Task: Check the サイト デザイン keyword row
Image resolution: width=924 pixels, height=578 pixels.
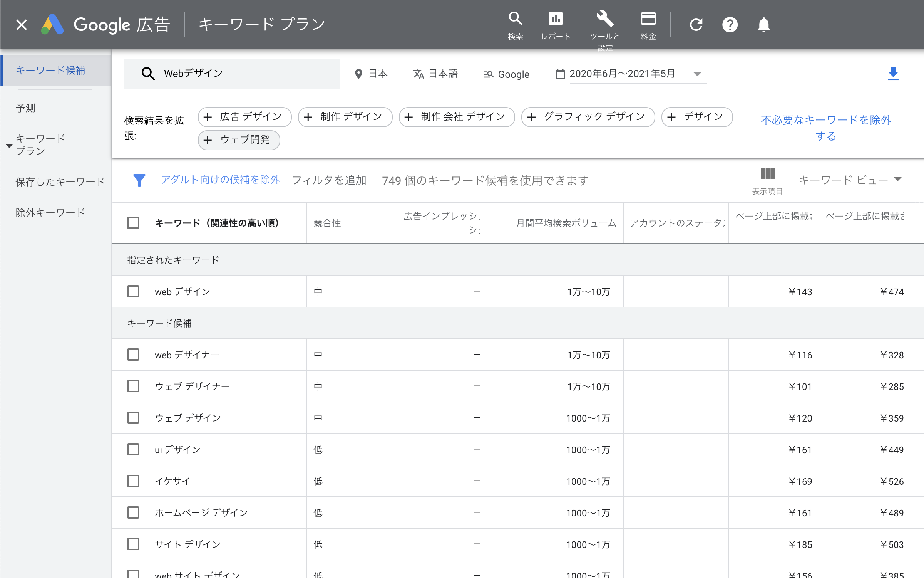Action: (x=133, y=544)
